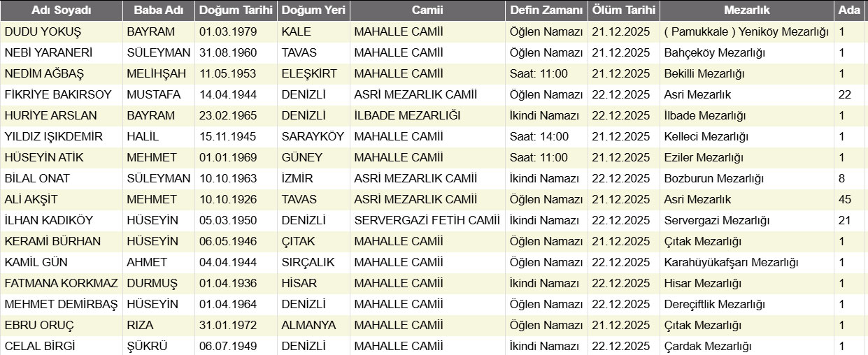This screenshot has width=868, height=355.
Task: Click the İLBADE MEZARLIĞI camii cell
Action: coord(407,116)
